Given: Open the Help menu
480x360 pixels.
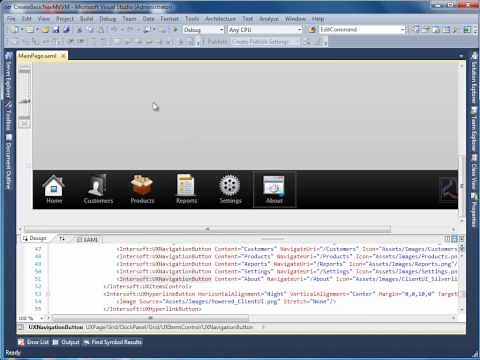Looking at the screenshot, I should [318, 19].
